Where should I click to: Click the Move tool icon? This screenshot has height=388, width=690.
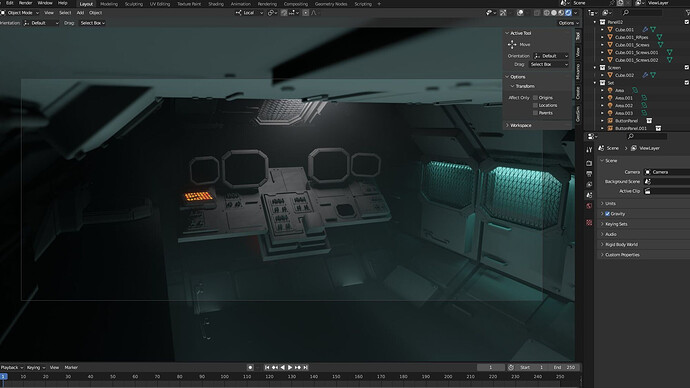tap(512, 44)
